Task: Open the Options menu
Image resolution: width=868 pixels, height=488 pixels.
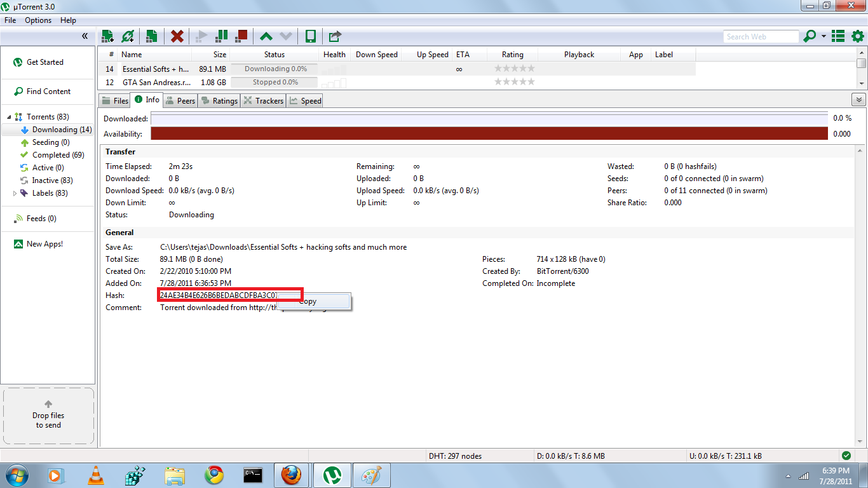Action: [38, 20]
